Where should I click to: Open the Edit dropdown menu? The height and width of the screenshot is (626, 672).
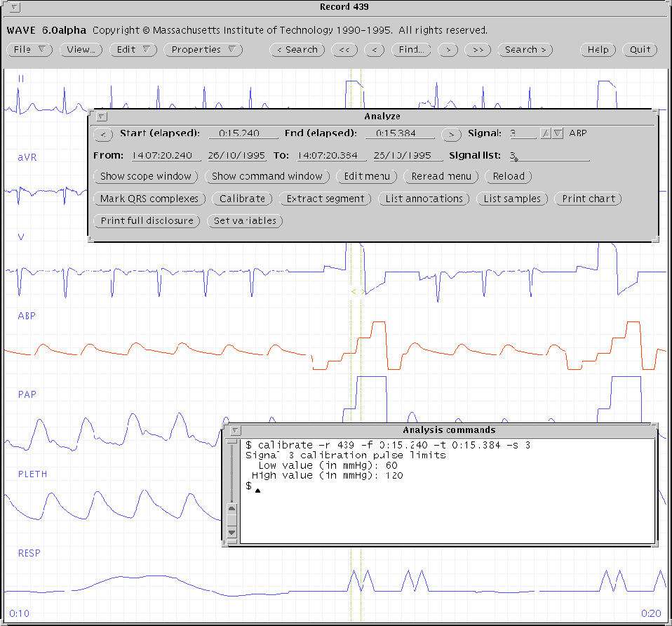click(133, 50)
